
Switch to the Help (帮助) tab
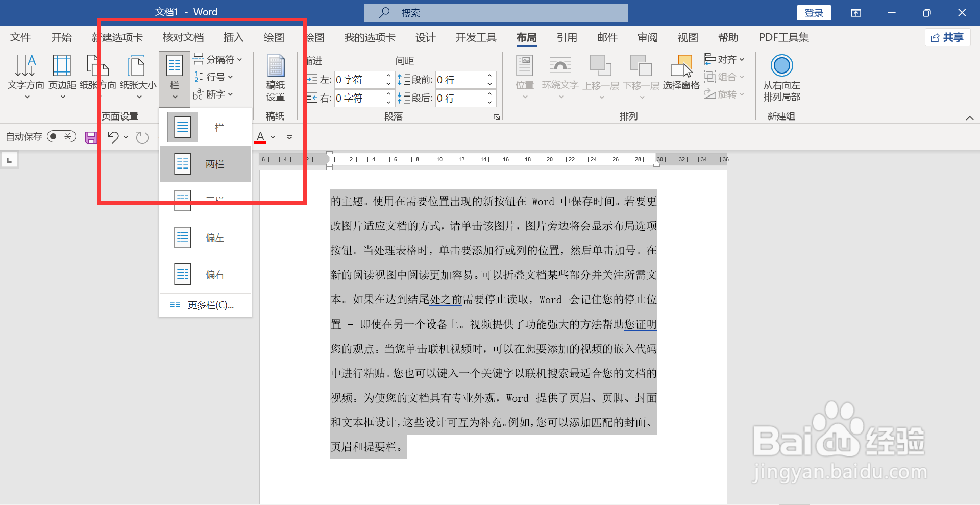tap(728, 37)
